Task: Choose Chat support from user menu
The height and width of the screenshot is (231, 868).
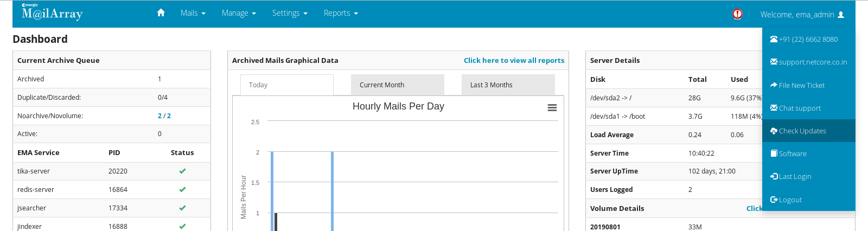Action: (x=809, y=108)
